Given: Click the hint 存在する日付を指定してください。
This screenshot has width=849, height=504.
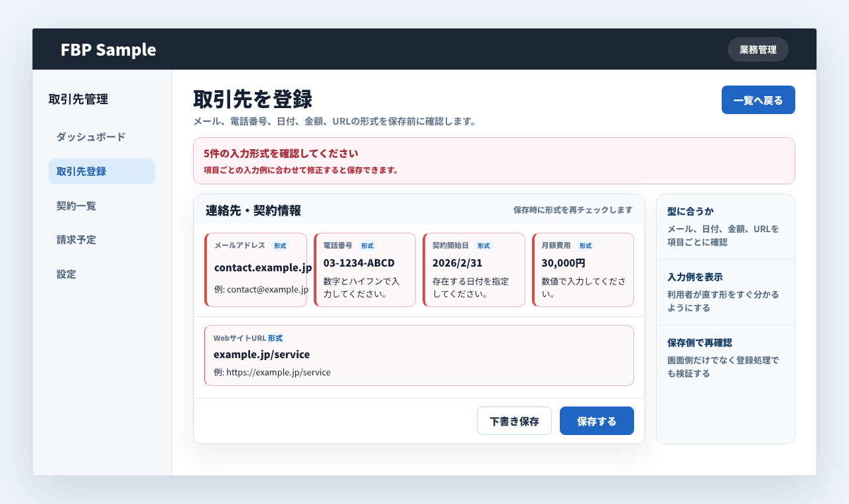Looking at the screenshot, I should [471, 287].
